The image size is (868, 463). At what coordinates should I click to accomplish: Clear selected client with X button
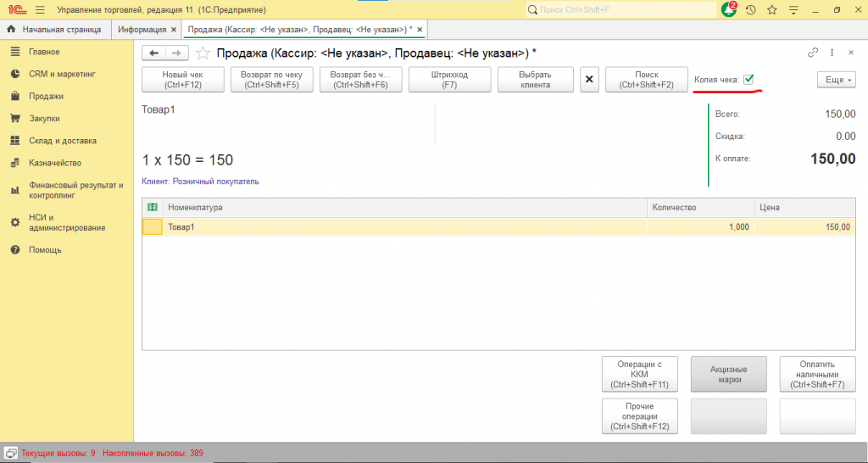[x=590, y=80]
